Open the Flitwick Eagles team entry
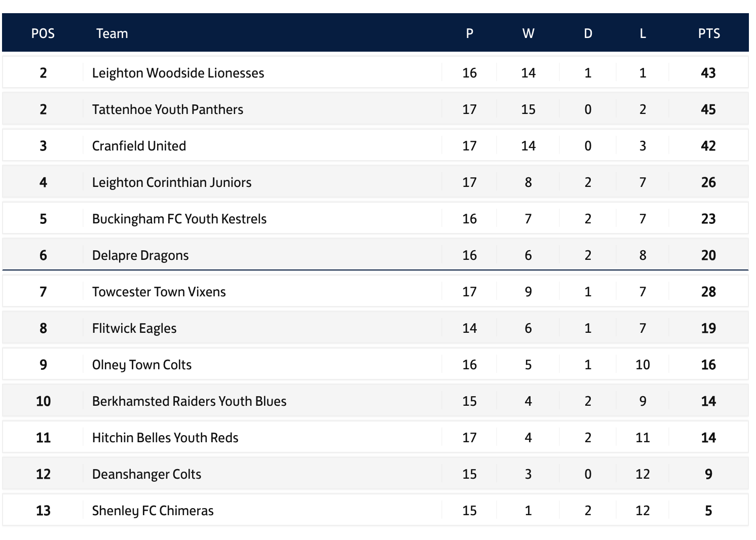Viewport: 756px width, 540px height. (x=375, y=328)
